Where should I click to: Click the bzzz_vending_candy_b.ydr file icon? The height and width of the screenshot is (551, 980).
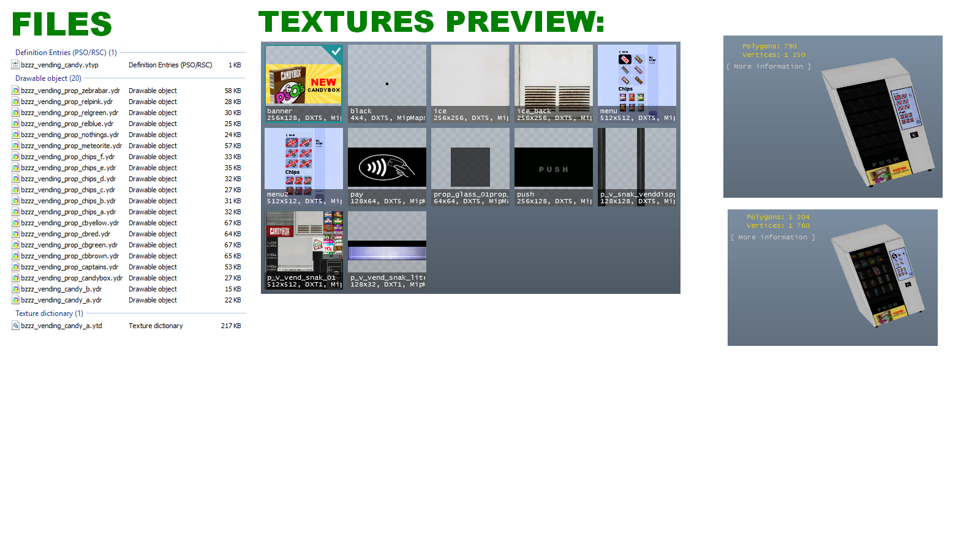(x=15, y=289)
